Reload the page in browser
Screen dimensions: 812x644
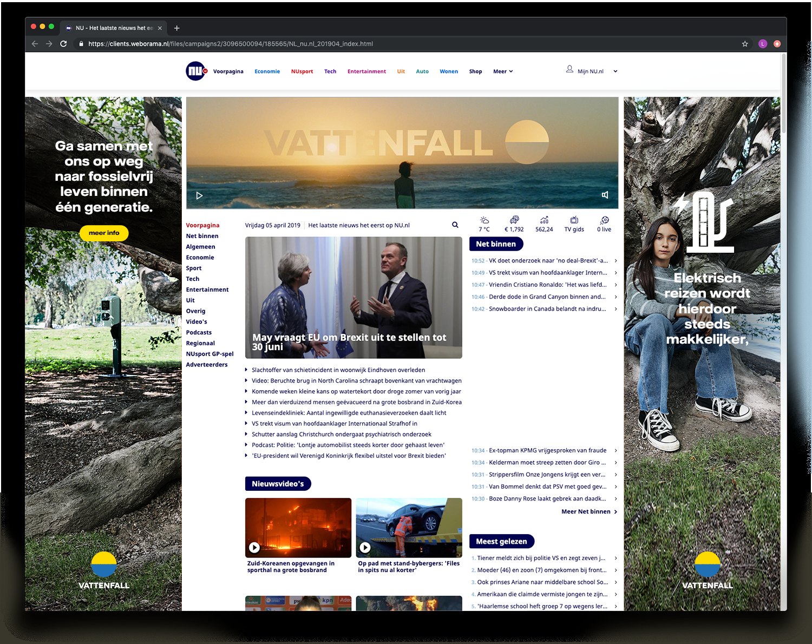[x=63, y=44]
